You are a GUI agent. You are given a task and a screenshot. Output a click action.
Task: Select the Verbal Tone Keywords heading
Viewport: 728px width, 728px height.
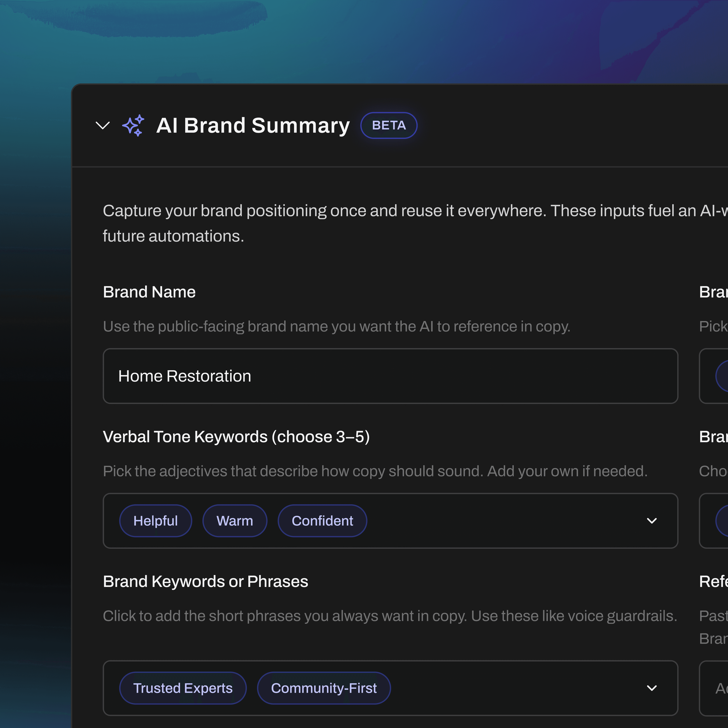point(237,437)
